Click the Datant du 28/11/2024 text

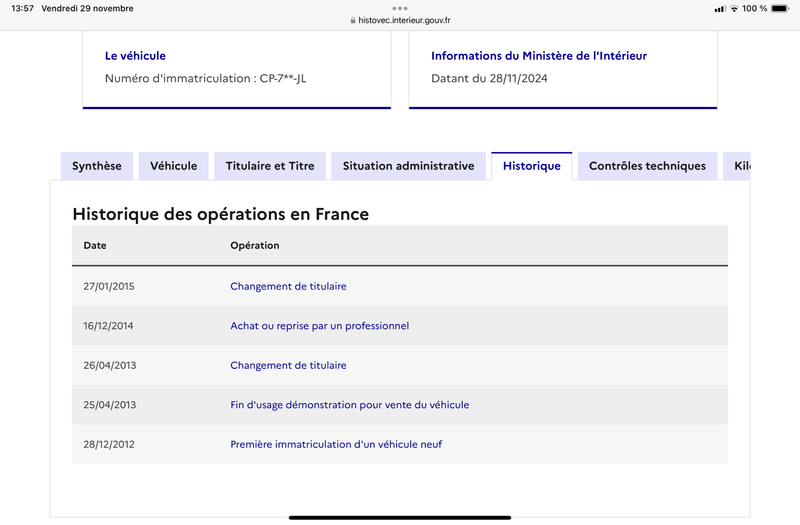489,78
